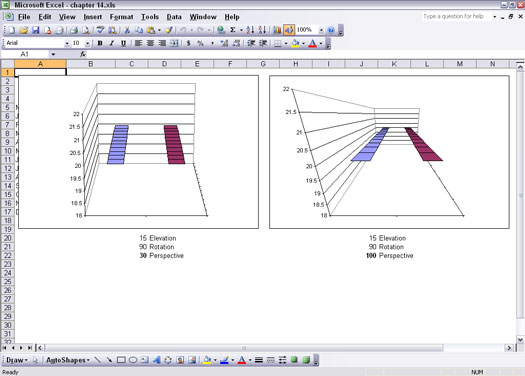Viewport: 525px width, 376px height.
Task: Toggle Bold formatting
Action: pos(100,43)
